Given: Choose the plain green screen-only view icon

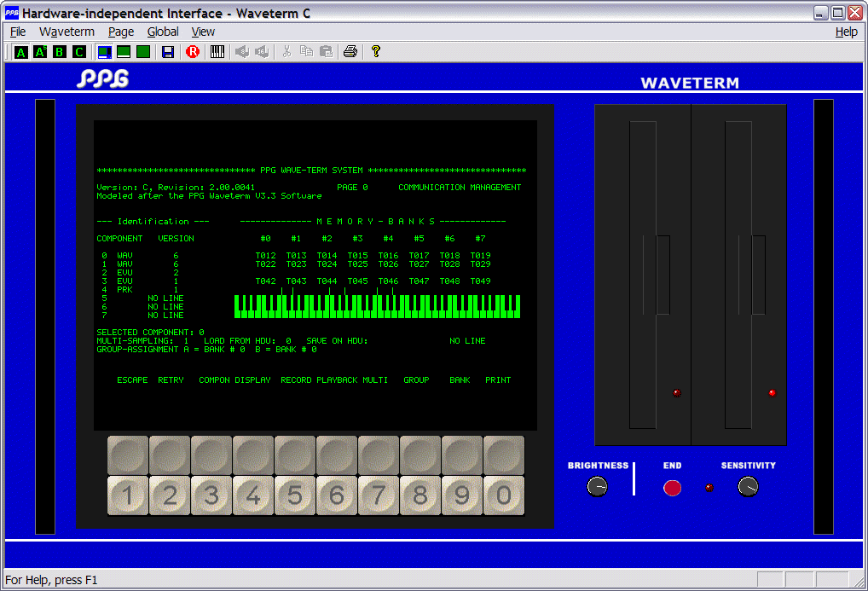Looking at the screenshot, I should [x=143, y=52].
